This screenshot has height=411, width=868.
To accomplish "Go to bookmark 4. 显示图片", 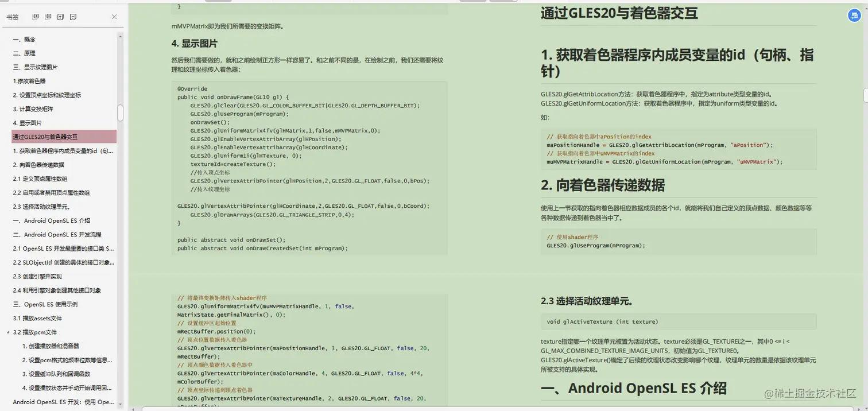I will tap(28, 123).
